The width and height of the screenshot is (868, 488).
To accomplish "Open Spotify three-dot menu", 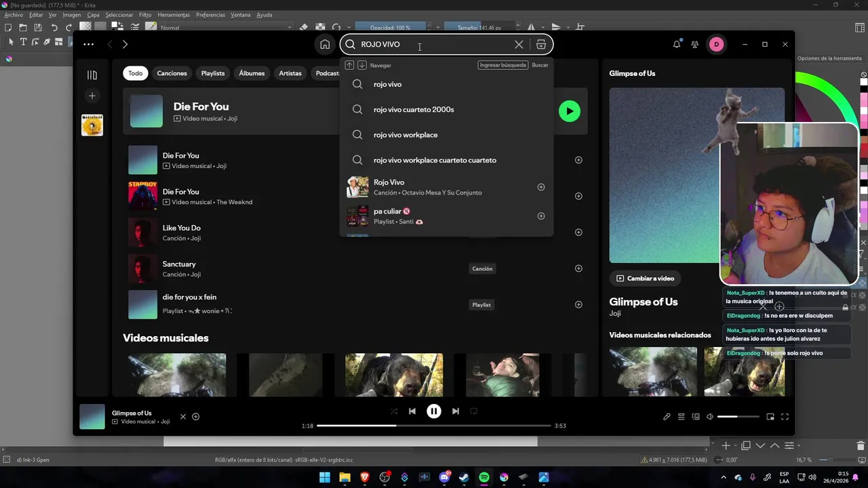I will coord(88,44).
